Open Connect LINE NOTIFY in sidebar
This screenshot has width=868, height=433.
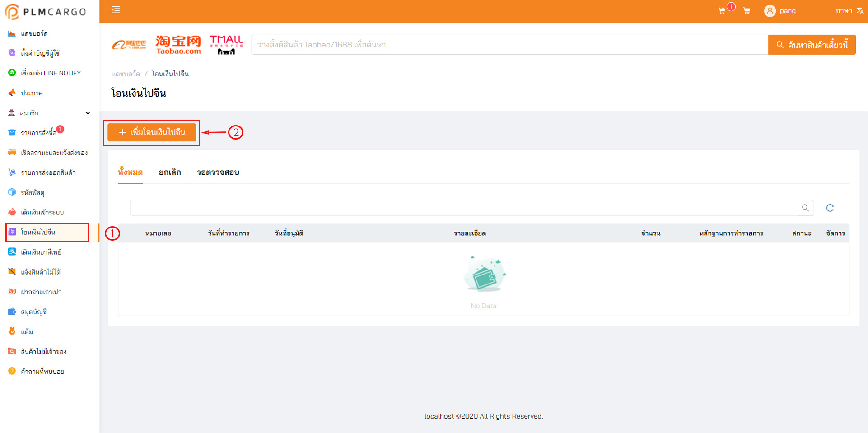pos(51,73)
